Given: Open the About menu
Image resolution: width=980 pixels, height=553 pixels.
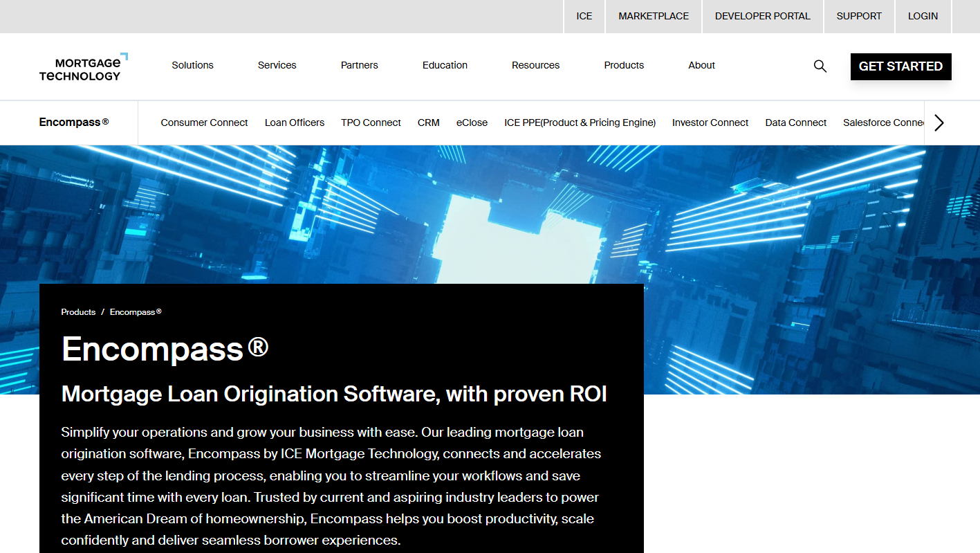Looking at the screenshot, I should tap(701, 65).
